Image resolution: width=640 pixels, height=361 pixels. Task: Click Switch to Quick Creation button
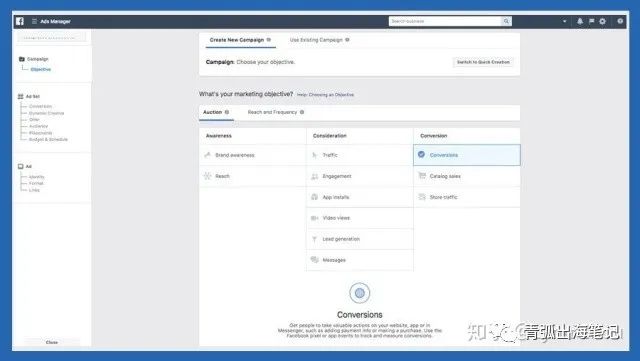pos(483,62)
